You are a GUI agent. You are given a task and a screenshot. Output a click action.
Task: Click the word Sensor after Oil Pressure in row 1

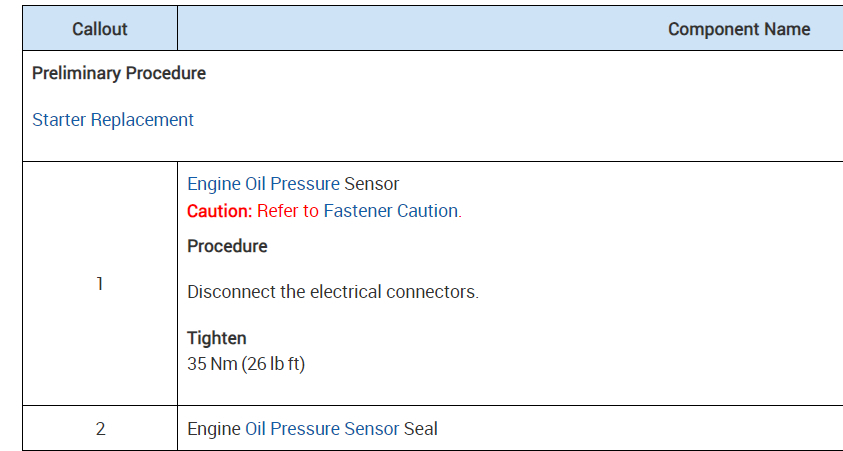tap(372, 184)
